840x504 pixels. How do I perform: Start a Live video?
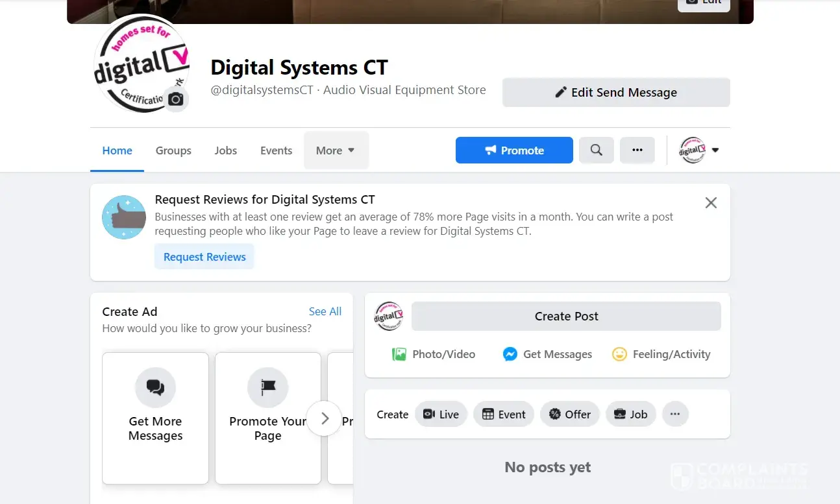(441, 414)
